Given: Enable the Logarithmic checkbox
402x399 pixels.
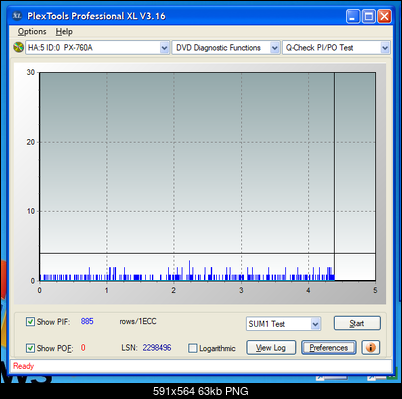Looking at the screenshot, I should tap(192, 348).
